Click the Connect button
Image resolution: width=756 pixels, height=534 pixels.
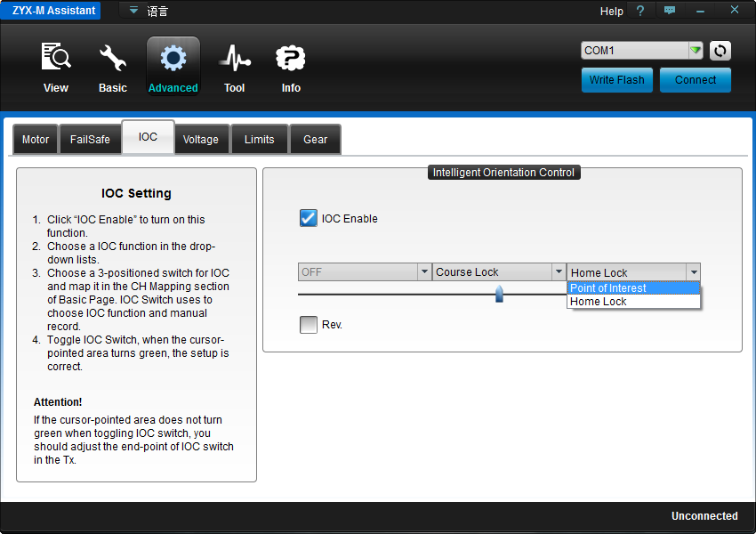click(696, 80)
